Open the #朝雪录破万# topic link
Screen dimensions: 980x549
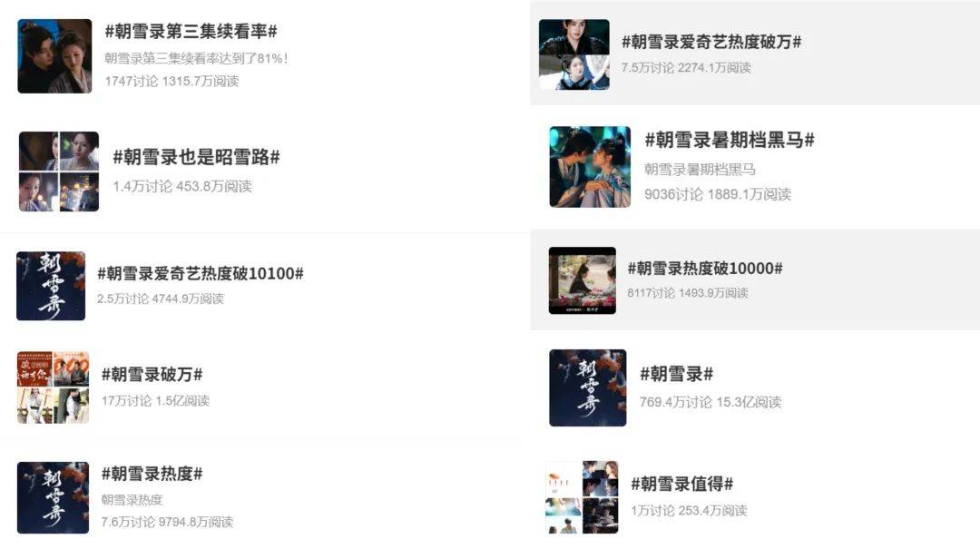[152, 375]
